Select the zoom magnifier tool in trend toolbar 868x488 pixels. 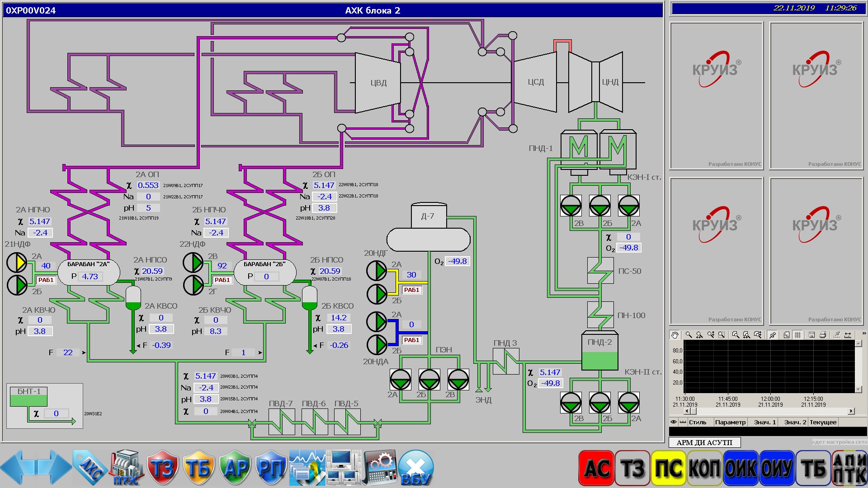click(x=689, y=335)
